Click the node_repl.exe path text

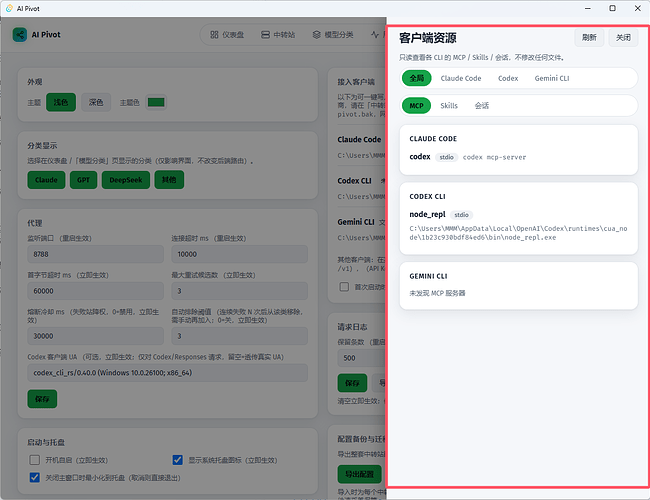pos(518,233)
